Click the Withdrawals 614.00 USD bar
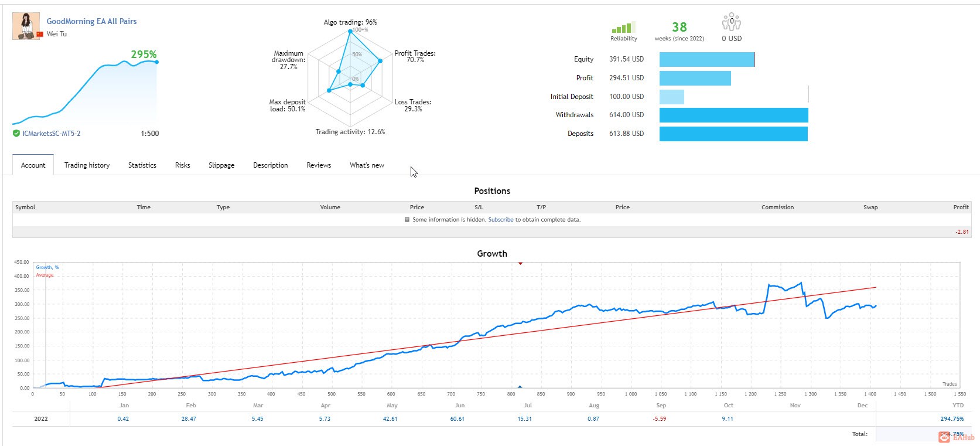980x446 pixels. [734, 115]
